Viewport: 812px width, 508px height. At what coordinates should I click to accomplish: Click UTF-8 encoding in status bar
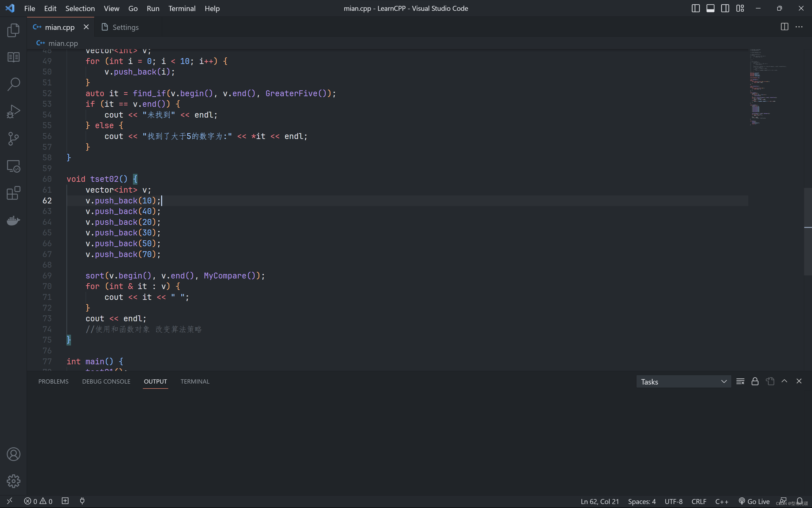pos(673,501)
